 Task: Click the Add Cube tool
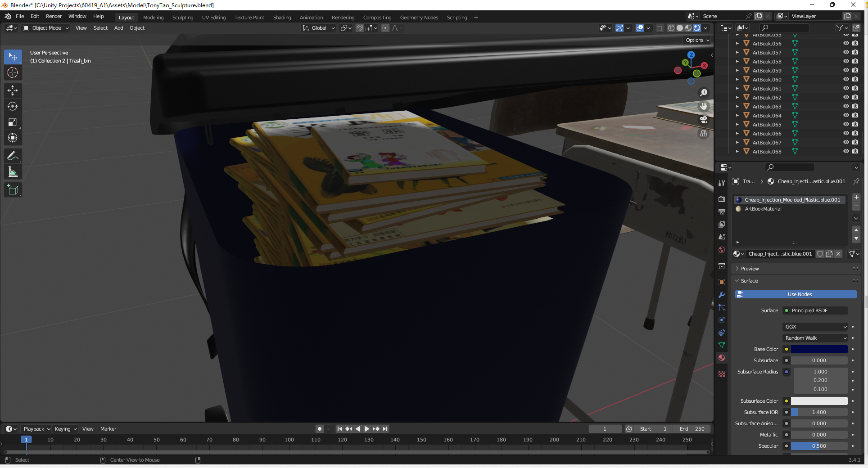click(x=13, y=190)
